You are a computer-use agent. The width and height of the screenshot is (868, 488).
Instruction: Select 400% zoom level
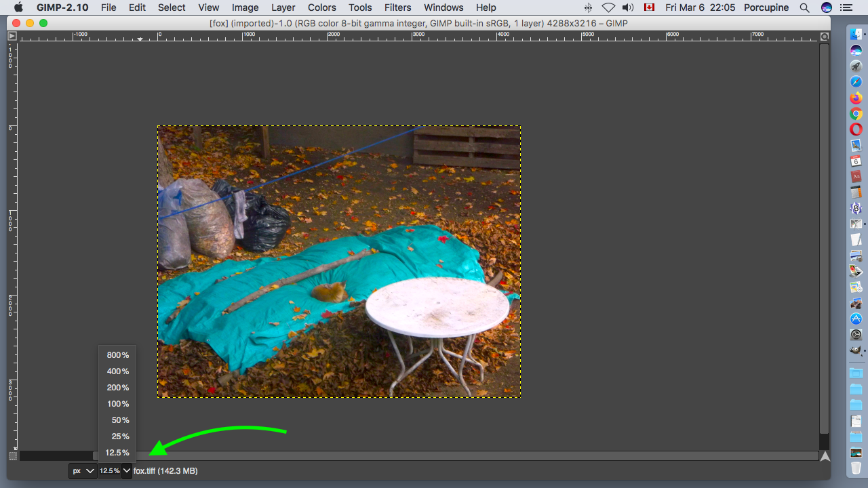tap(117, 371)
